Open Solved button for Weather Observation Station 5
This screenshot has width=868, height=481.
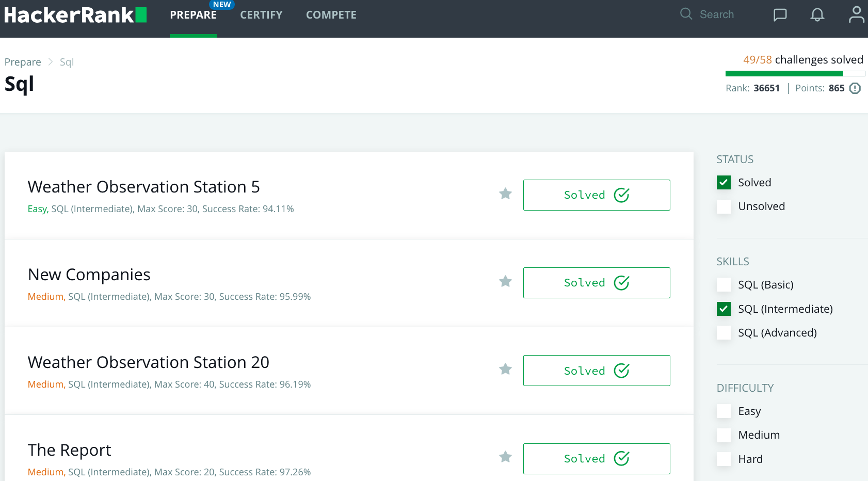pos(597,195)
